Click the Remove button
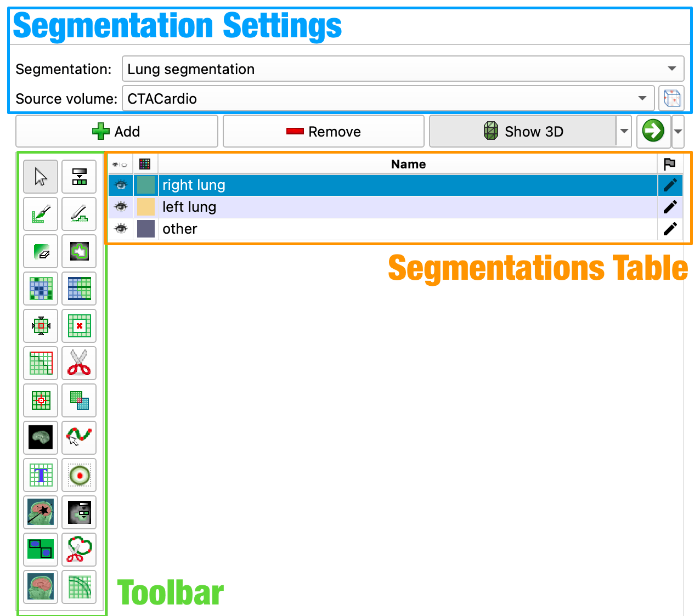The width and height of the screenshot is (700, 616). [x=324, y=131]
